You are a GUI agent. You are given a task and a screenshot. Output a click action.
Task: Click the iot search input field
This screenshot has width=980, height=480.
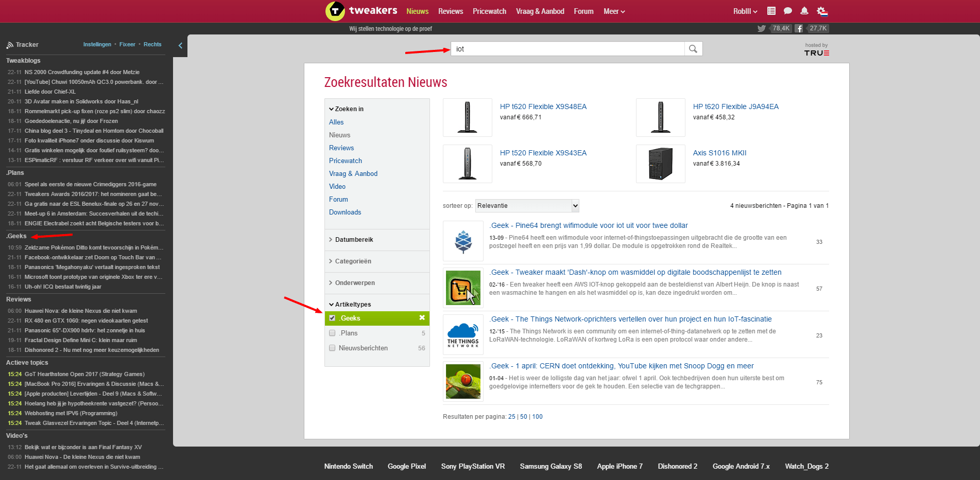click(568, 49)
